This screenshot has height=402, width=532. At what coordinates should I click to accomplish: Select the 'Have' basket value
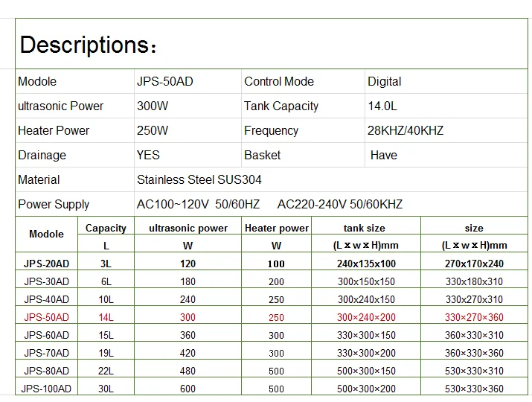[x=384, y=155]
